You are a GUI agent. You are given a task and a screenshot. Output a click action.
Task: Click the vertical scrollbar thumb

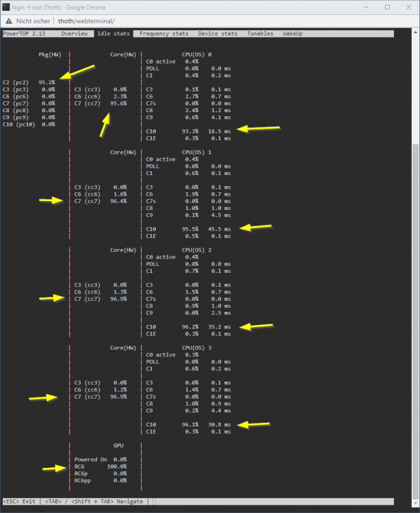(x=415, y=322)
